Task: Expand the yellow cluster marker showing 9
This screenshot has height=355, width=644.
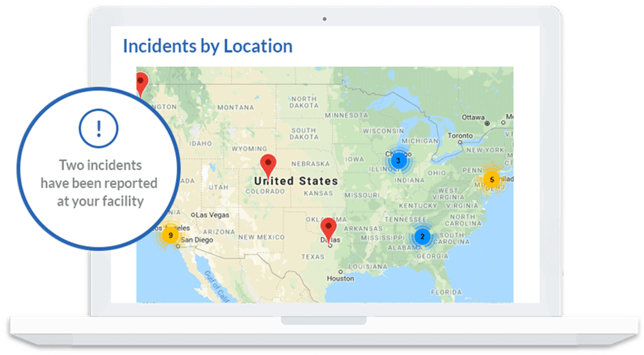Action: (x=170, y=236)
